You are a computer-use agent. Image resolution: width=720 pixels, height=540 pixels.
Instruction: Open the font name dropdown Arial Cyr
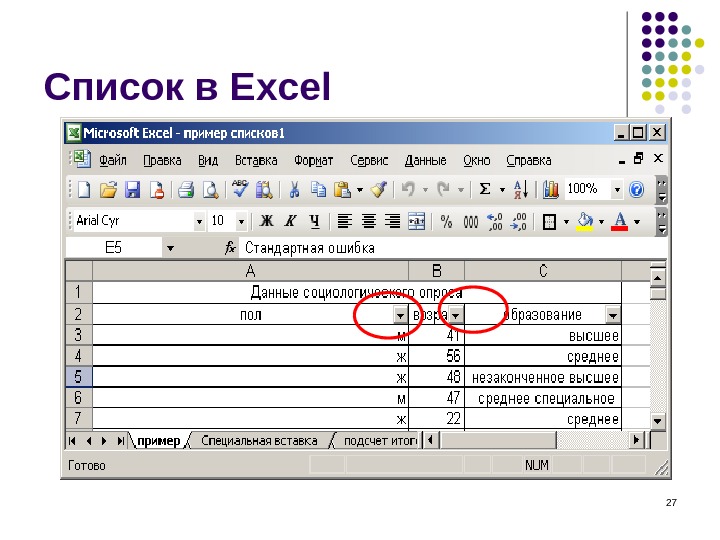pos(199,222)
